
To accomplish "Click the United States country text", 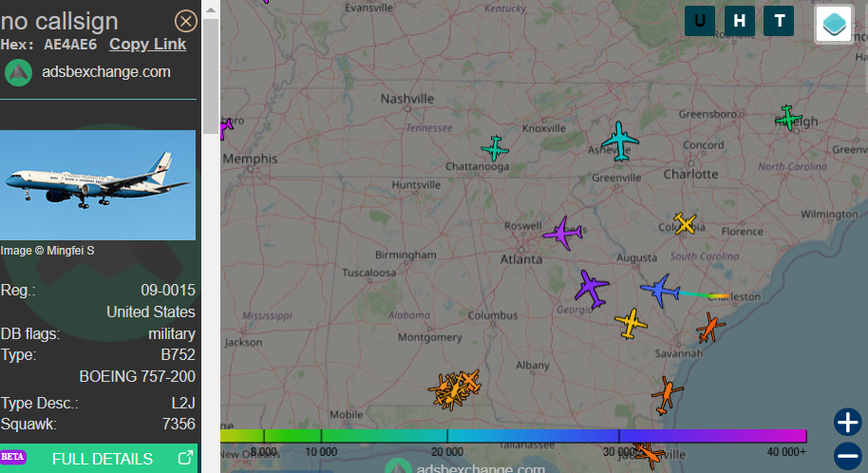I will pyautogui.click(x=151, y=312).
